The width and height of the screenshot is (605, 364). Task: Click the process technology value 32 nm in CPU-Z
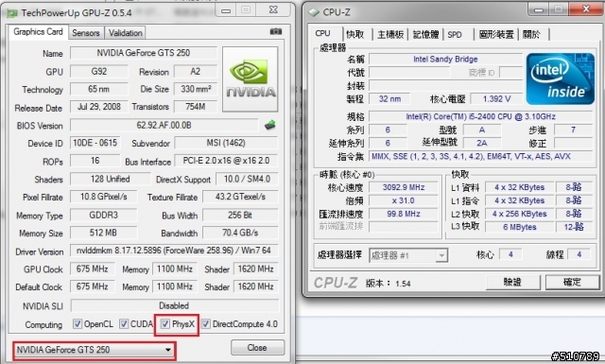(x=389, y=99)
